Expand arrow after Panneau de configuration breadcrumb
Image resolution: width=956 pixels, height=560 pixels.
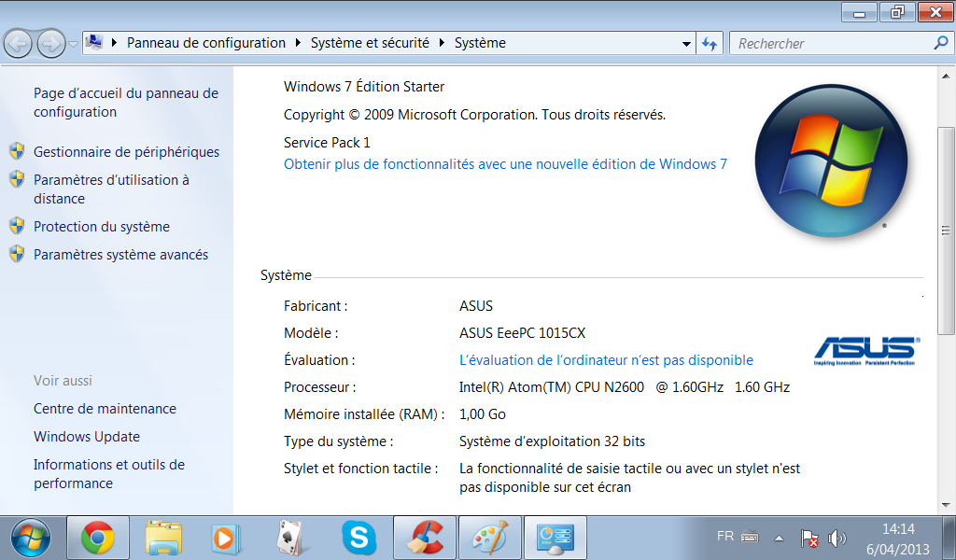point(298,43)
